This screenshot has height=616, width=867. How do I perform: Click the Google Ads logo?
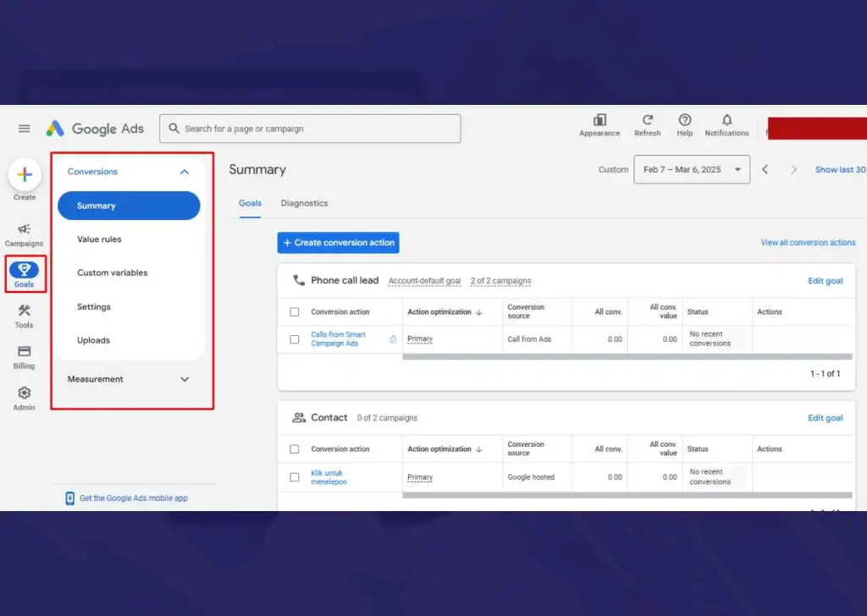pyautogui.click(x=95, y=129)
